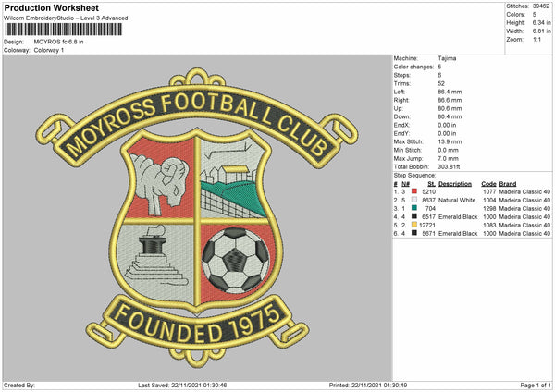Click the Max Stitch value '13.9 mm'
This screenshot has width=555, height=392.
pos(450,141)
